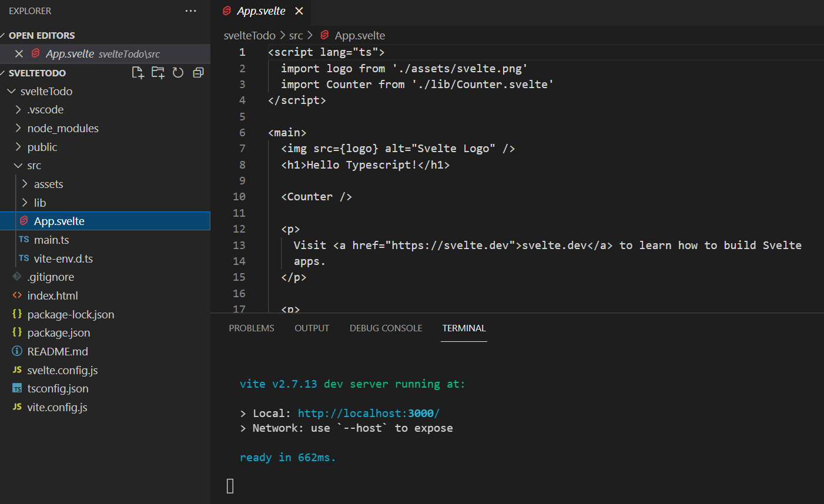Open the localhost:3000 link in terminal
This screenshot has width=824, height=504.
pos(369,414)
